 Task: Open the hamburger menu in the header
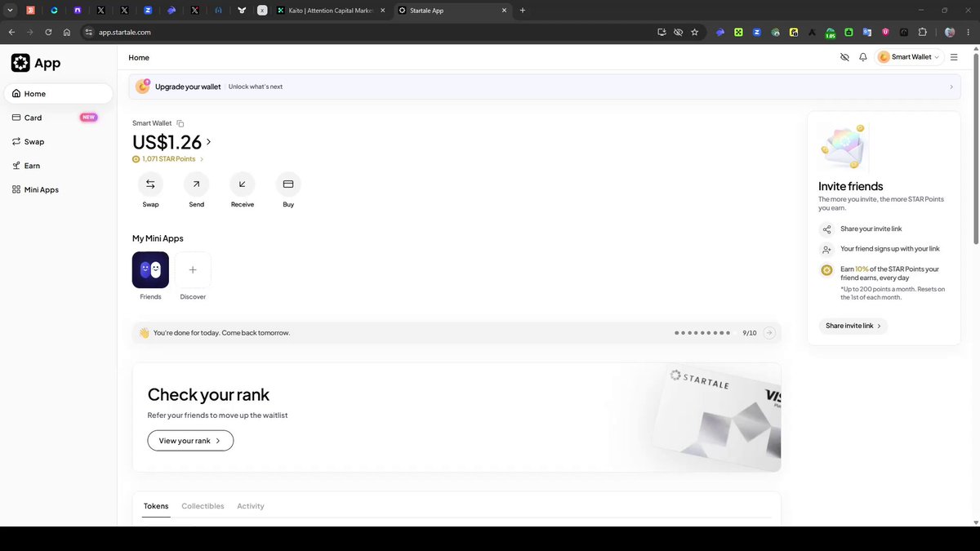pyautogui.click(x=954, y=57)
